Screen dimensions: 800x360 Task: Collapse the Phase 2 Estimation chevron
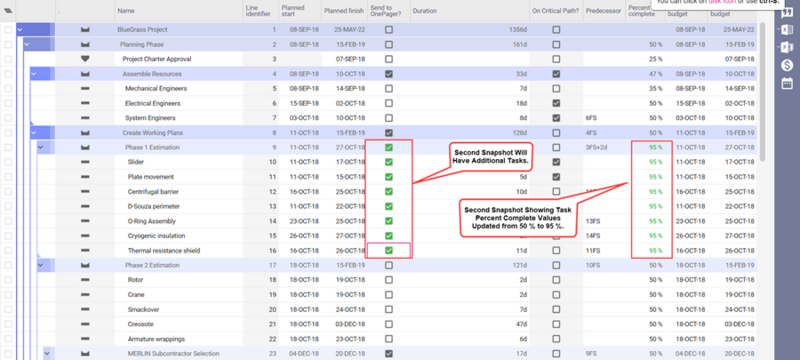(40, 266)
